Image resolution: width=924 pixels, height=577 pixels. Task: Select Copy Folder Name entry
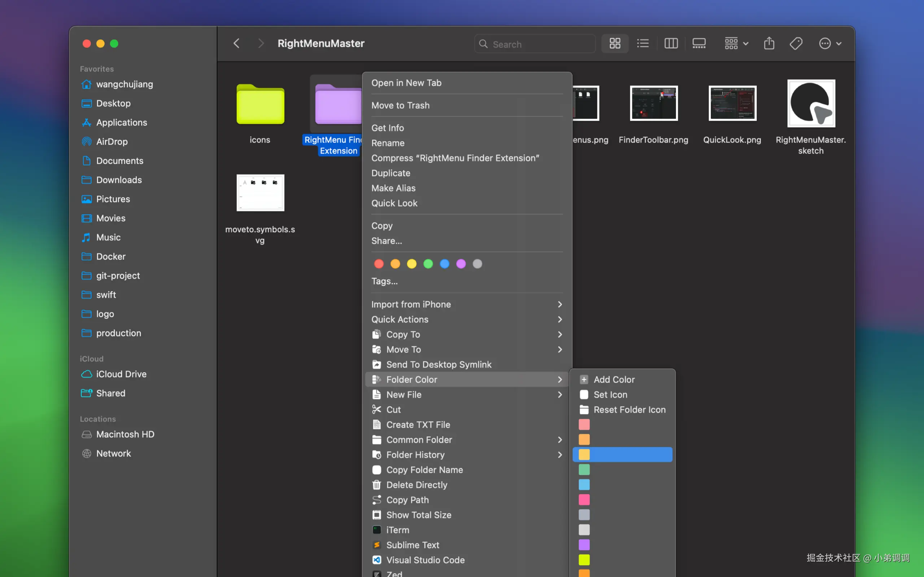coord(424,470)
